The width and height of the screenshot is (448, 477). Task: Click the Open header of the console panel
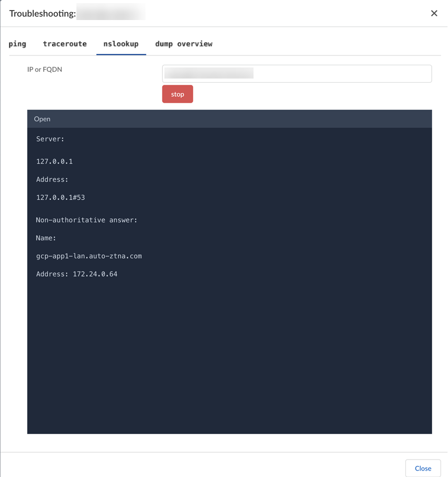(42, 119)
